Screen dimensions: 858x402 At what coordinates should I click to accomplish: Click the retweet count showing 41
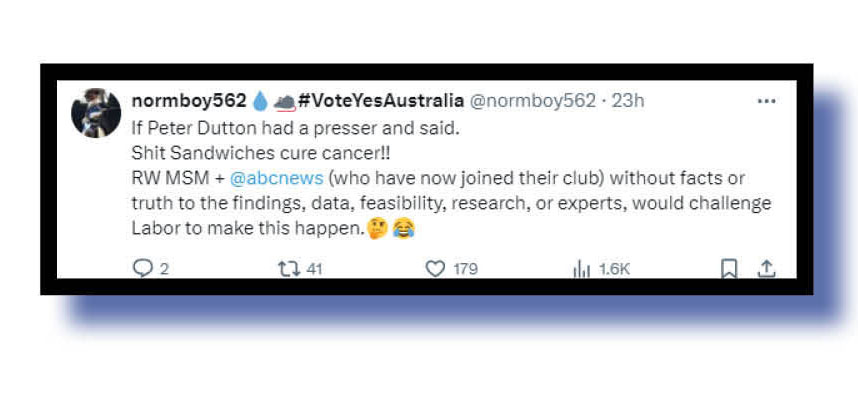click(x=314, y=269)
